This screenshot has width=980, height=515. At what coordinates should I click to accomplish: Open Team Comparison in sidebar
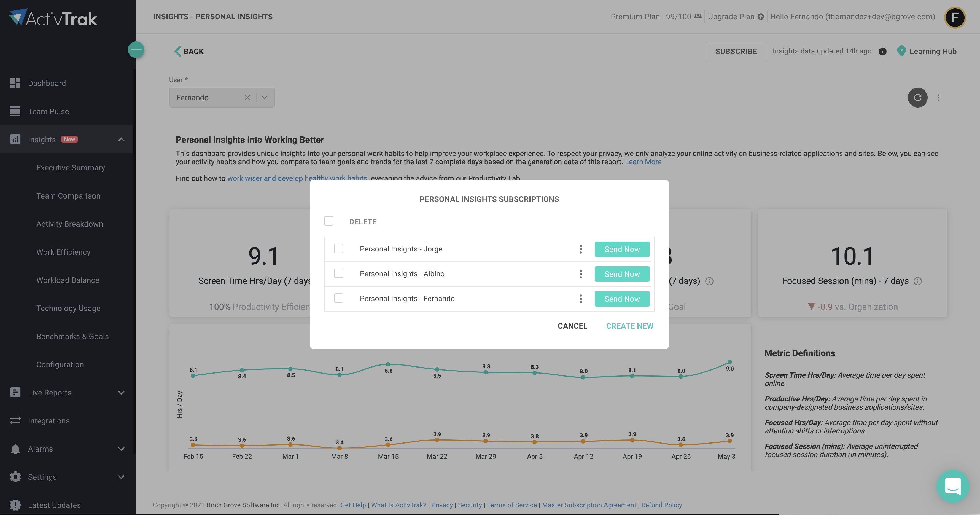click(x=68, y=196)
